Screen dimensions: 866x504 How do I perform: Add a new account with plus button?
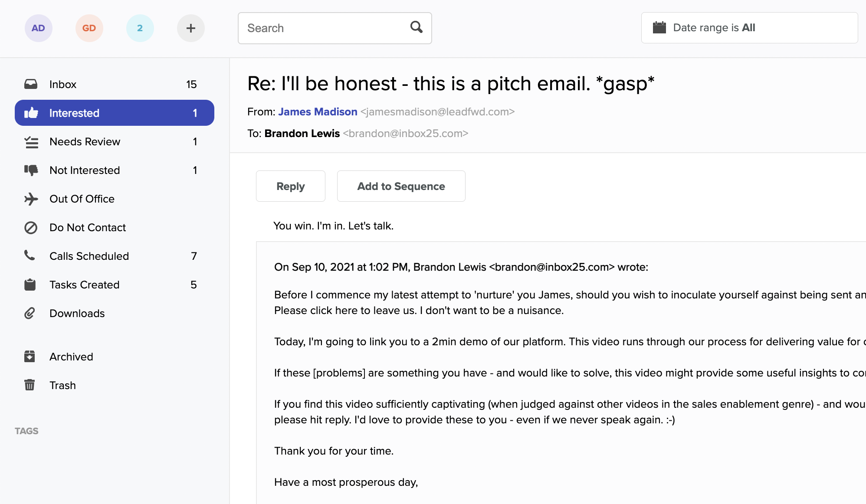pos(190,28)
